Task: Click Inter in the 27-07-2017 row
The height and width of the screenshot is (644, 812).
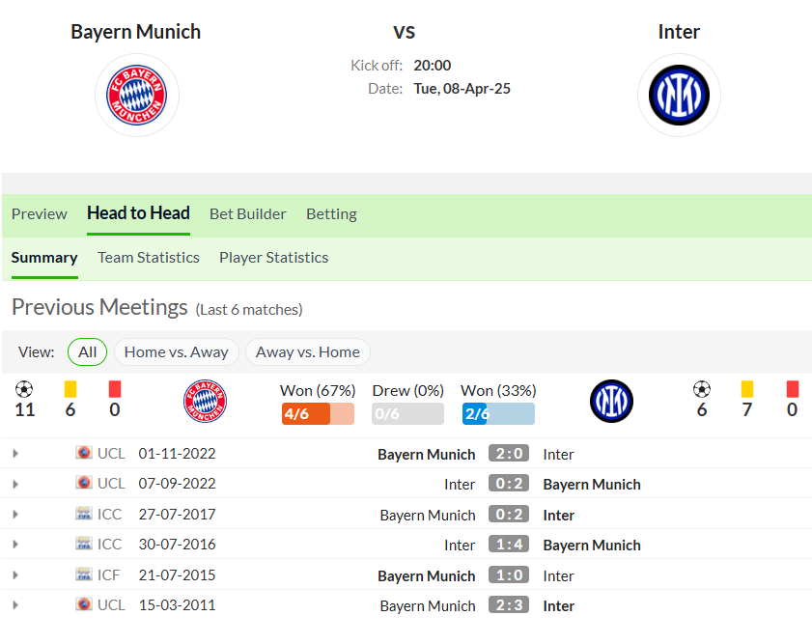Action: 559,515
